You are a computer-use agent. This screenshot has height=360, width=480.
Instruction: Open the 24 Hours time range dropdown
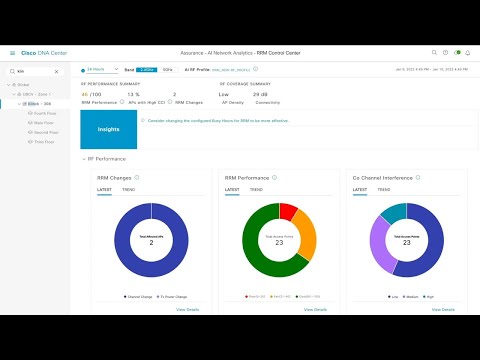(102, 69)
